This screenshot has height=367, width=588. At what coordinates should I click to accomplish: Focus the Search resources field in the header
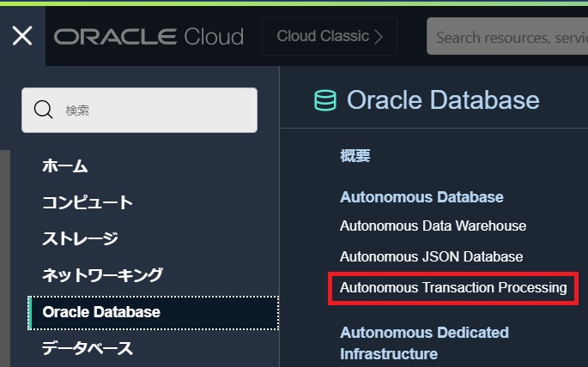[x=506, y=37]
